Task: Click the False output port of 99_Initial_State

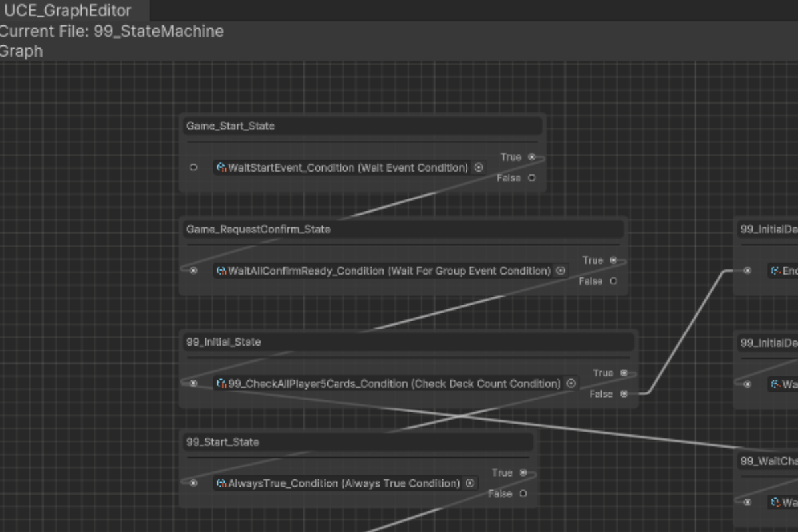Action: coord(624,394)
